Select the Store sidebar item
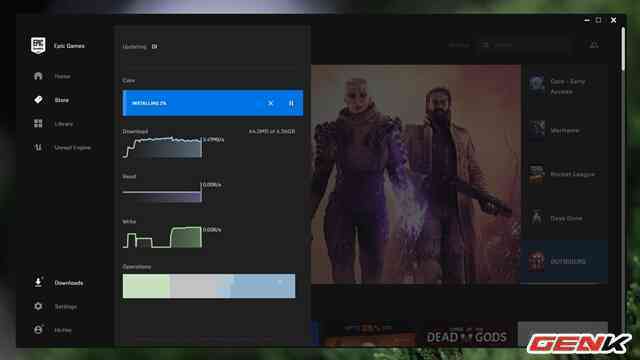The height and width of the screenshot is (360, 640). [x=62, y=100]
